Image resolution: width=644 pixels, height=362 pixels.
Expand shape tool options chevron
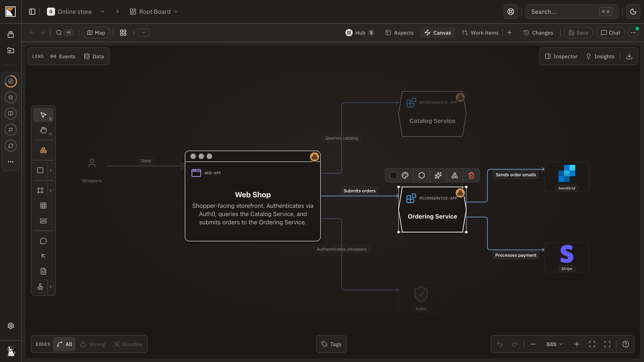(51, 170)
